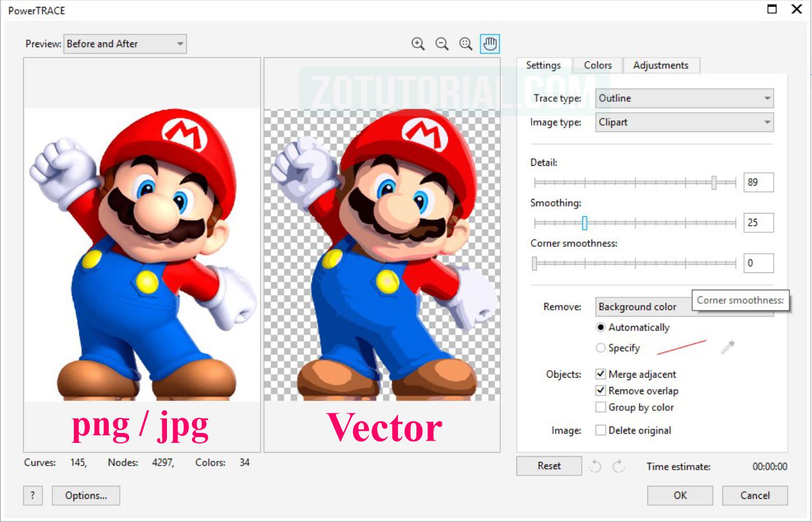The image size is (812, 522).
Task: Click the Cancel button
Action: coord(755,495)
